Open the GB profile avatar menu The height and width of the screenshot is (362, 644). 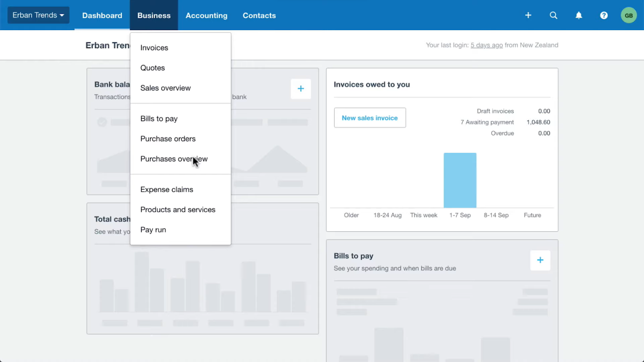click(x=628, y=15)
